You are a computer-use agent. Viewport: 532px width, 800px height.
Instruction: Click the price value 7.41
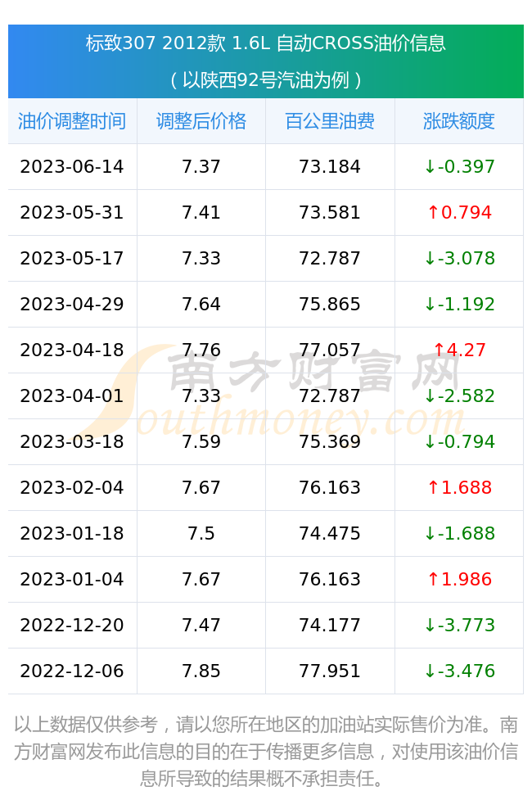point(201,213)
